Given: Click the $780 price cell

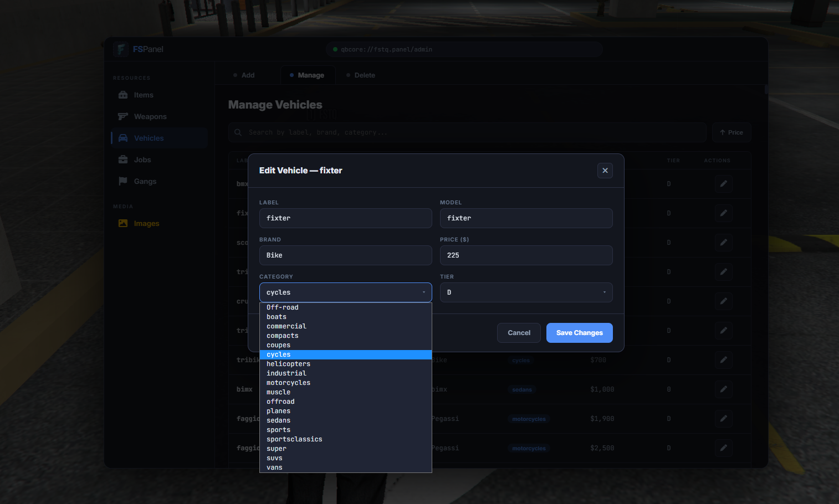Looking at the screenshot, I should 598,360.
